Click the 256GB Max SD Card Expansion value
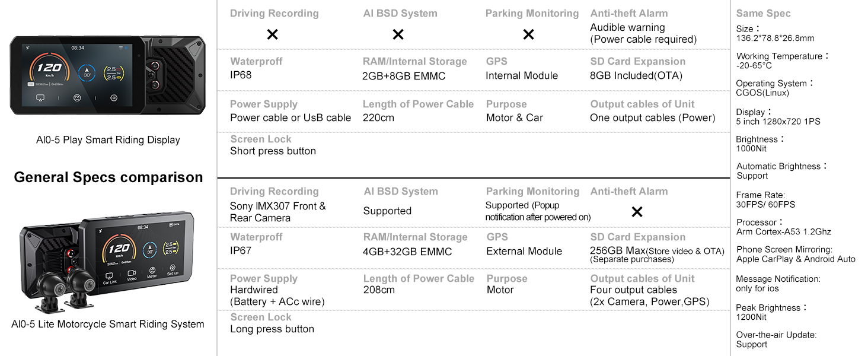 [657, 255]
